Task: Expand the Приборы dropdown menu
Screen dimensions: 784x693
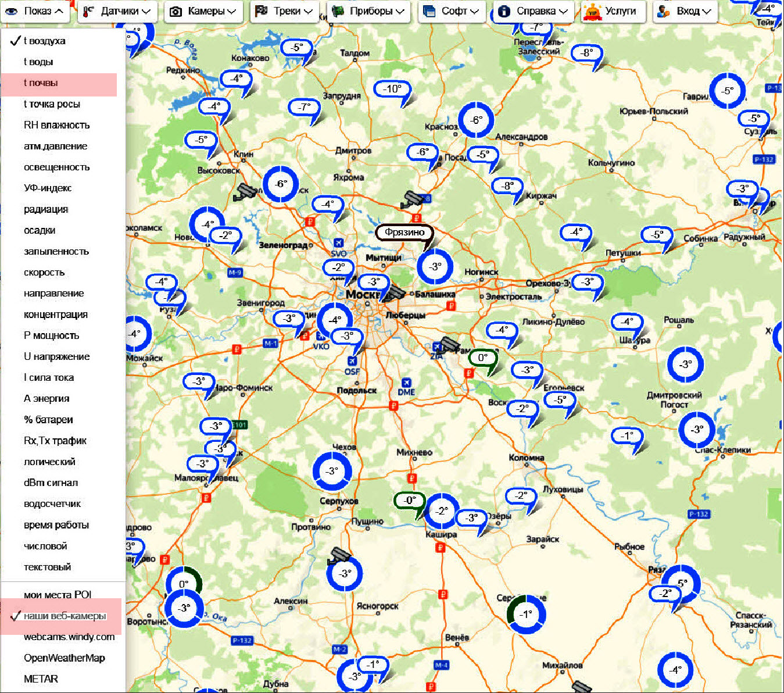Action: (x=368, y=11)
